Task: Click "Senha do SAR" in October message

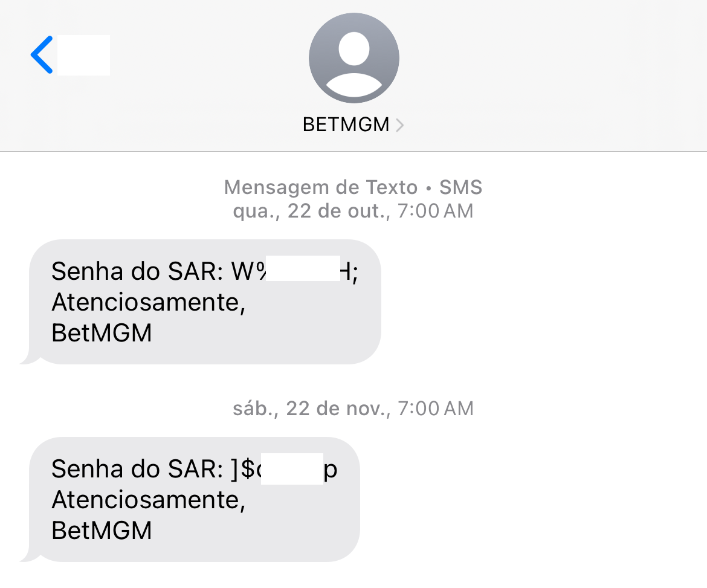Action: pyautogui.click(x=137, y=272)
